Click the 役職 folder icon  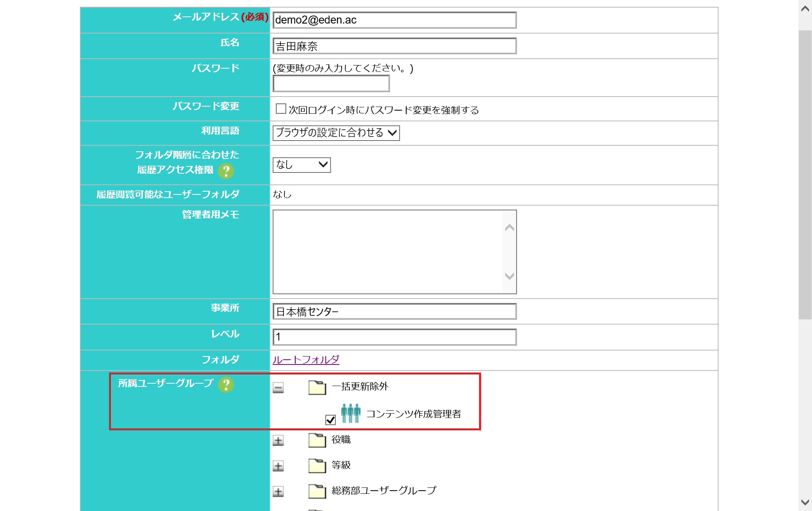click(317, 440)
